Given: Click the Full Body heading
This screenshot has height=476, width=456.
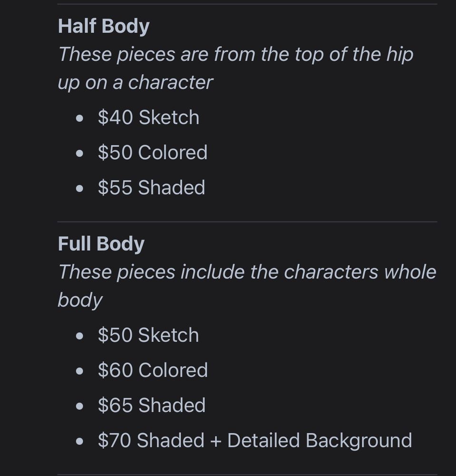Looking at the screenshot, I should (x=101, y=244).
